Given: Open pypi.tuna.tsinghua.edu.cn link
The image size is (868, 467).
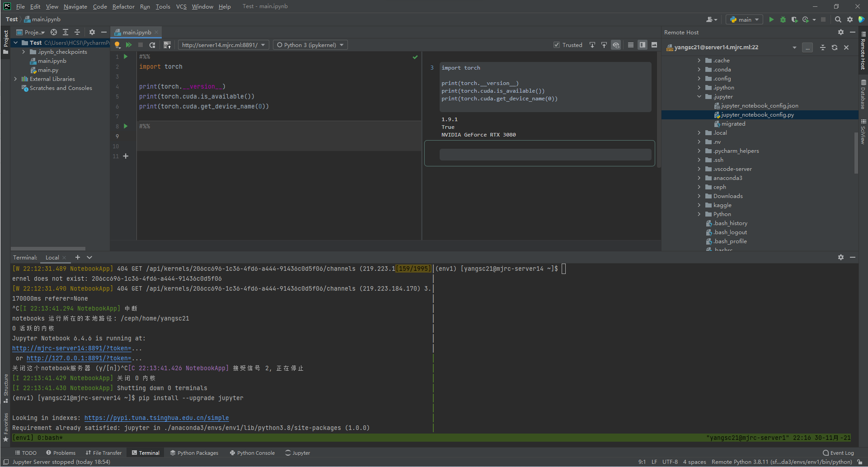Looking at the screenshot, I should [156, 418].
